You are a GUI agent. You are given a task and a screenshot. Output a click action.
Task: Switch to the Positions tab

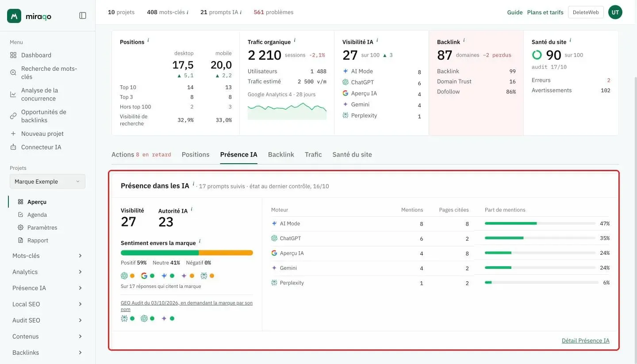pyautogui.click(x=196, y=154)
